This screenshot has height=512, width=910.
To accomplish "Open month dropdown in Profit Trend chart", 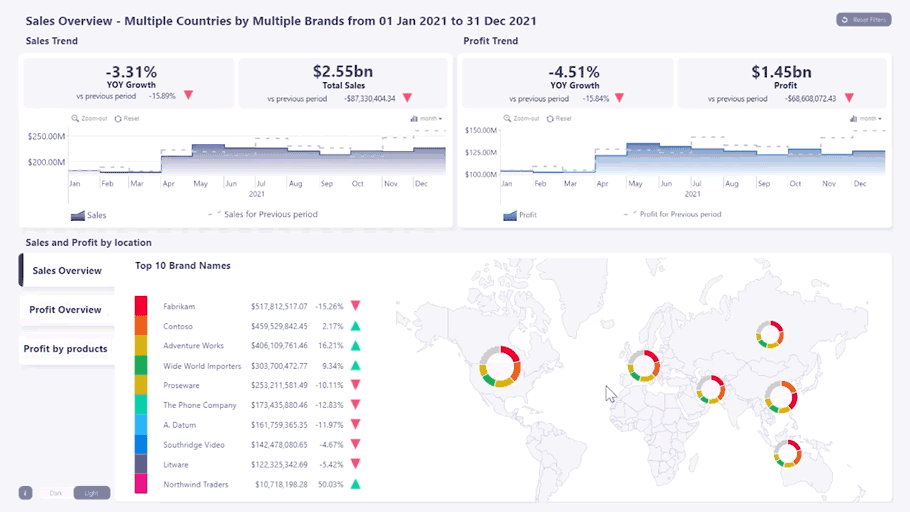I will (865, 118).
